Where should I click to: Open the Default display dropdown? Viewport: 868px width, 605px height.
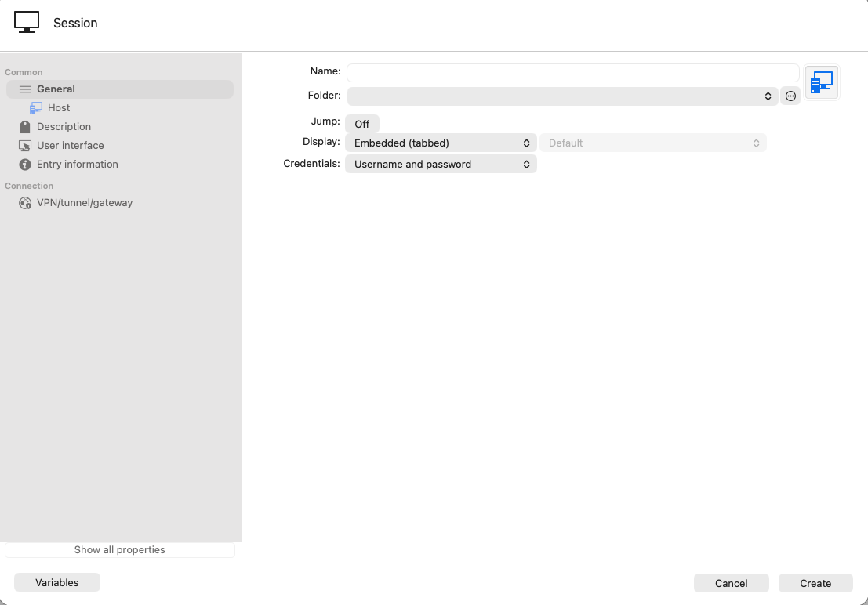click(653, 143)
